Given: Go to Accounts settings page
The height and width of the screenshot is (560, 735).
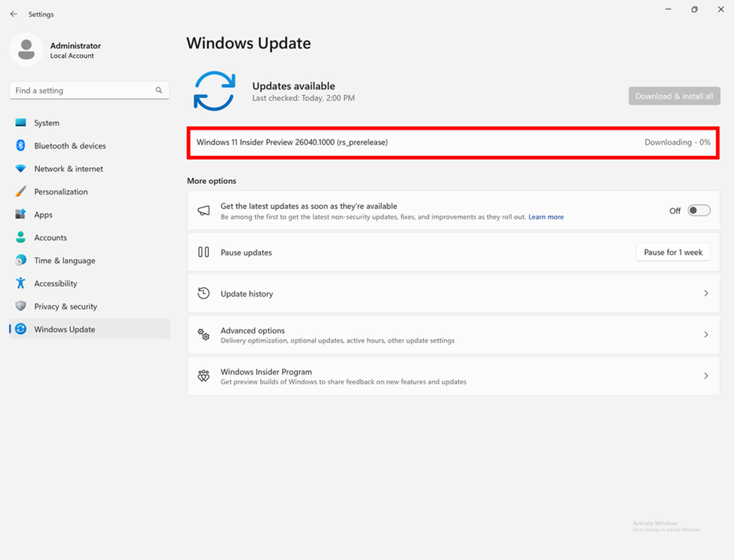Looking at the screenshot, I should 51,237.
